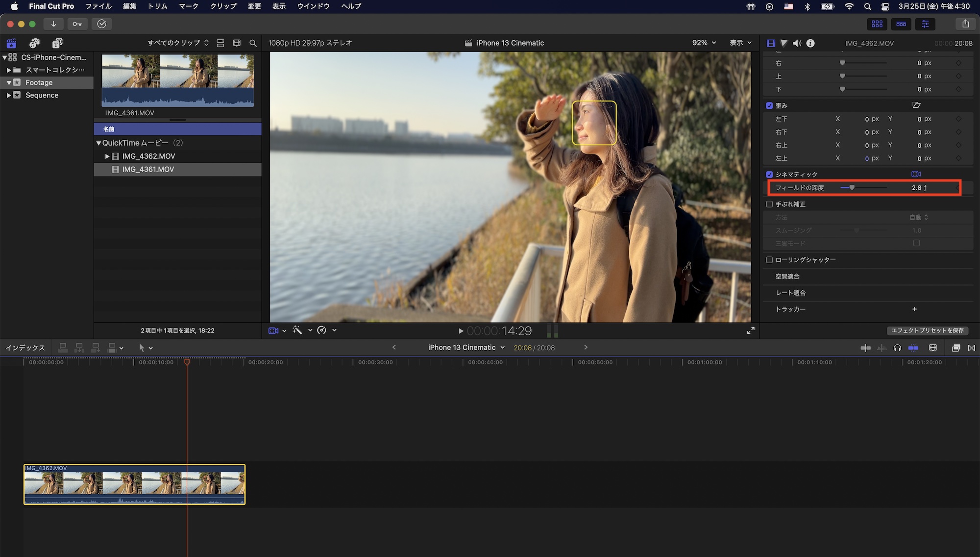
Task: Open the すべてのクリップ filter dropdown
Action: point(178,43)
